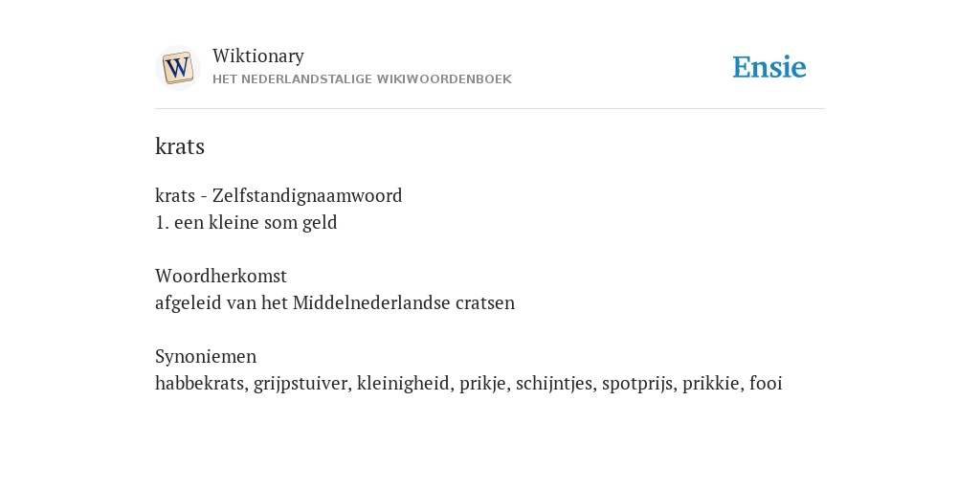Click the synonym 'kleinigheid'
Screen dimensions: 980x490
403,383
